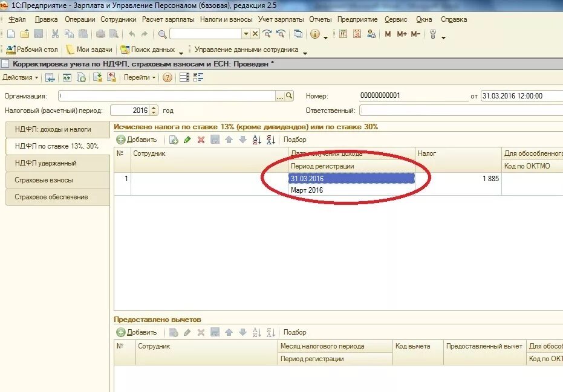Open Отчеты menu
The image size is (563, 392).
tap(321, 19)
